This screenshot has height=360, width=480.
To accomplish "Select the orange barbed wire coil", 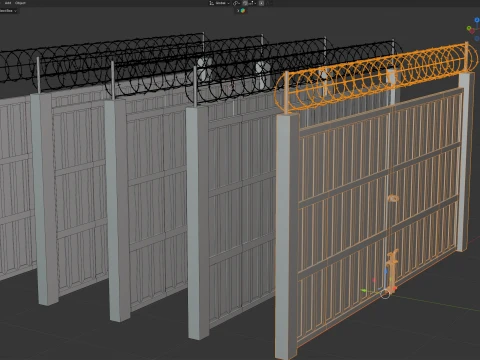I will [375, 78].
